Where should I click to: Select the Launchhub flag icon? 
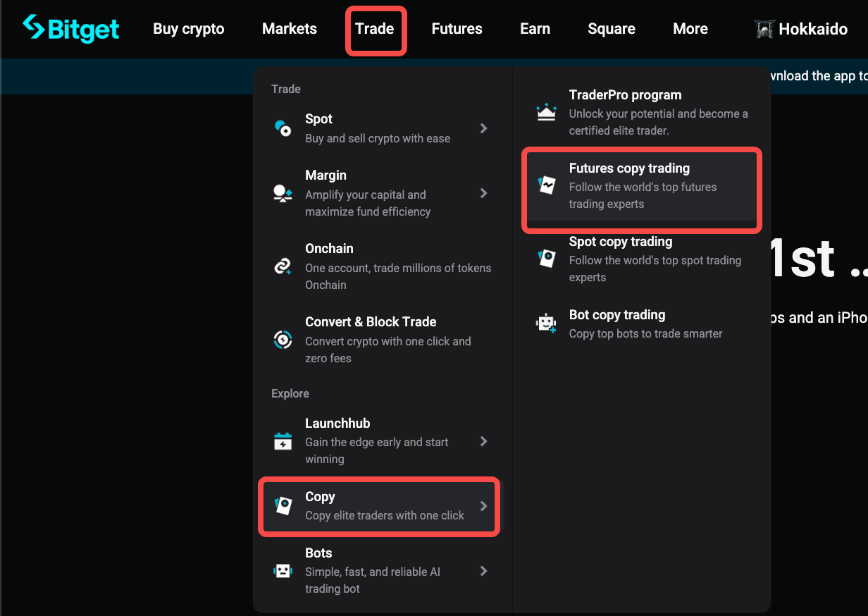[x=283, y=441]
